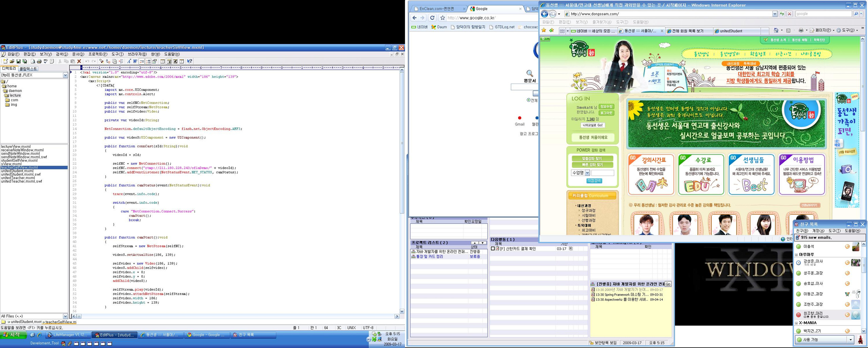Click Chrome bookmark star in Google window
The width and height of the screenshot is (868, 348).
(442, 18)
